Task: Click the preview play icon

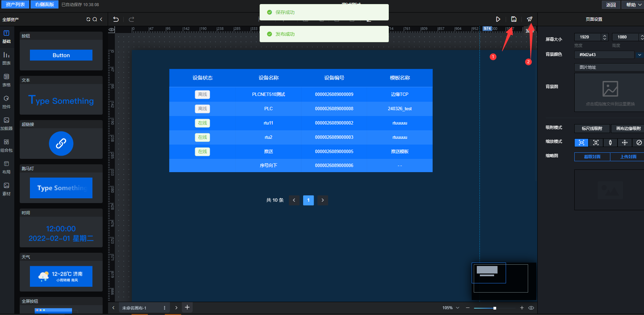Action: click(498, 19)
